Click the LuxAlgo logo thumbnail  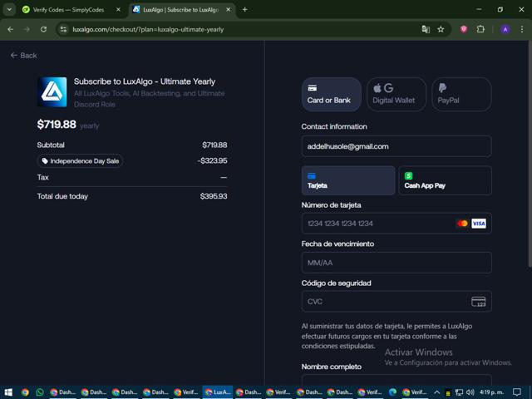(x=52, y=92)
